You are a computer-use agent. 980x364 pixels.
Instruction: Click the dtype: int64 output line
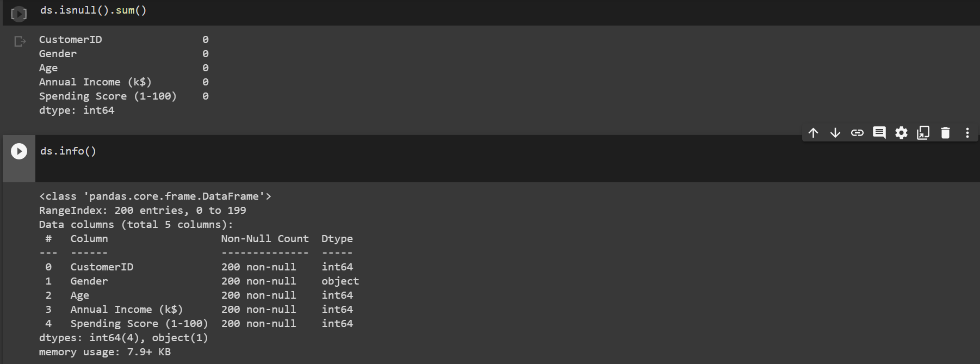pyautogui.click(x=77, y=109)
